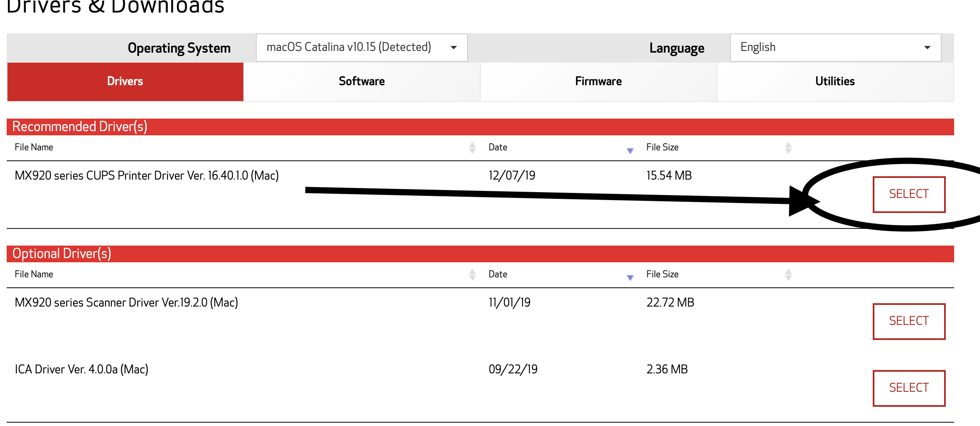Open the Language dropdown showing English
Viewport: 980px width, 426px height.
[836, 48]
